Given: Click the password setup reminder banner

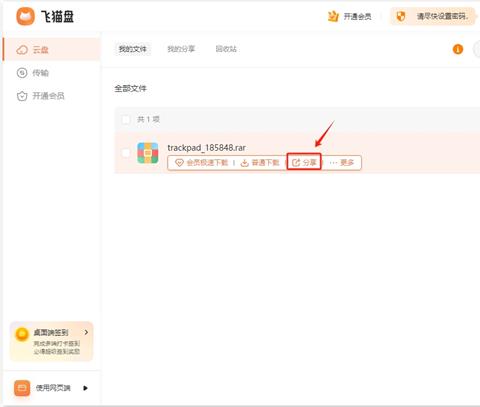Looking at the screenshot, I should (432, 16).
